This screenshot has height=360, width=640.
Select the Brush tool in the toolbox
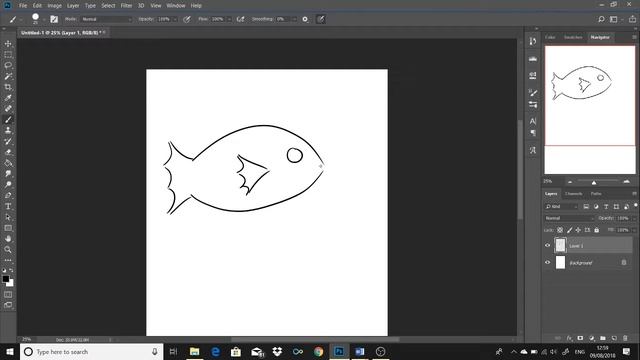point(8,120)
